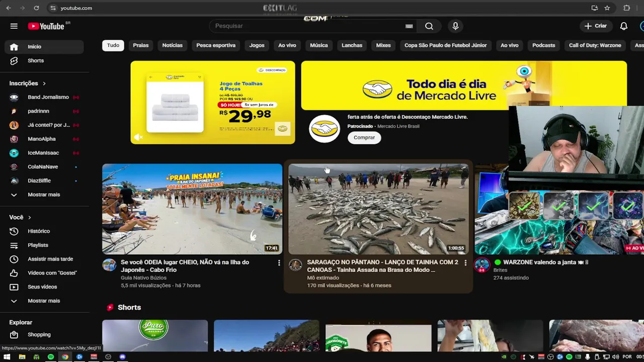This screenshot has height=362, width=644.
Task: Reload the page with refresh icon
Action: pyautogui.click(x=36, y=8)
